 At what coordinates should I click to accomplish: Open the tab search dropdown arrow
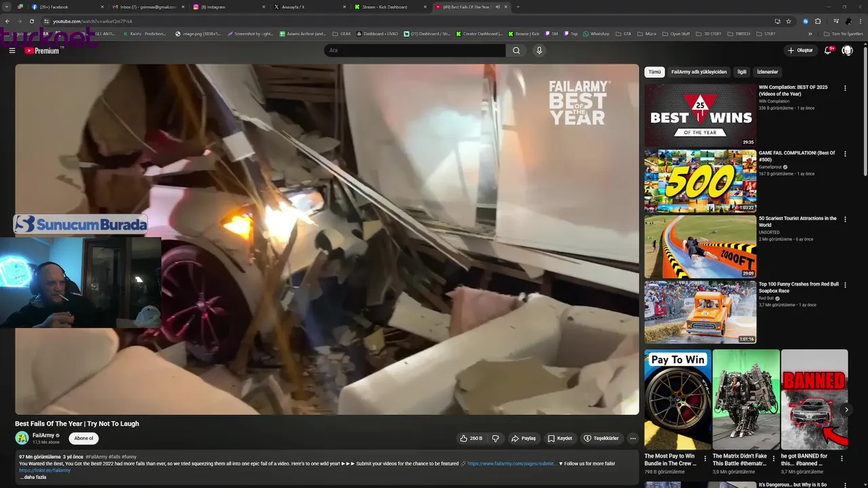[7, 7]
